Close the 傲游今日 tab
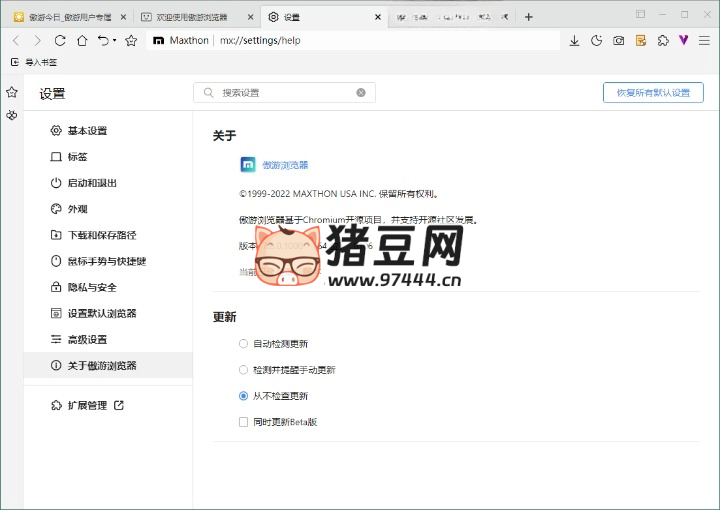 click(x=123, y=17)
